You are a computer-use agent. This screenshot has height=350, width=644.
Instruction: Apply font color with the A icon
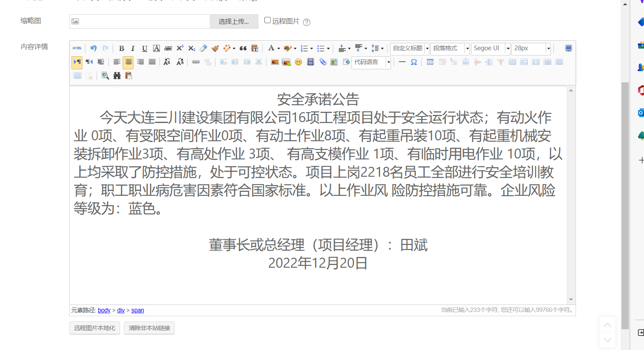(x=271, y=49)
